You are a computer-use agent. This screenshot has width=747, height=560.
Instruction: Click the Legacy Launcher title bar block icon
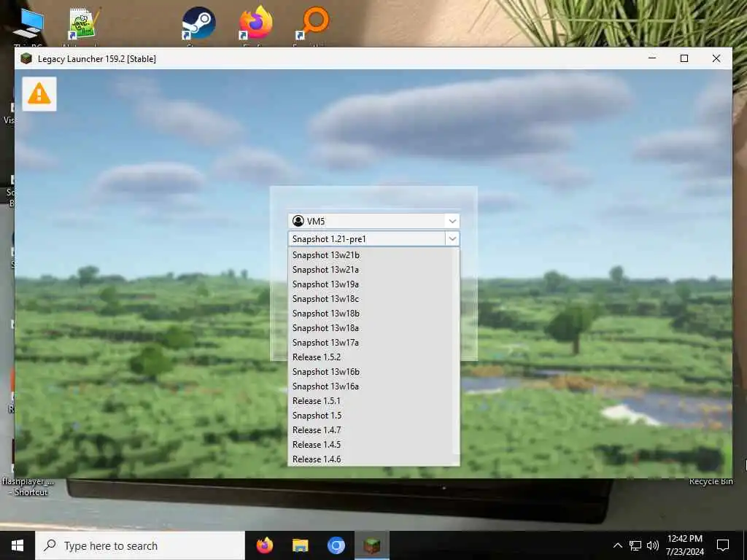click(26, 58)
